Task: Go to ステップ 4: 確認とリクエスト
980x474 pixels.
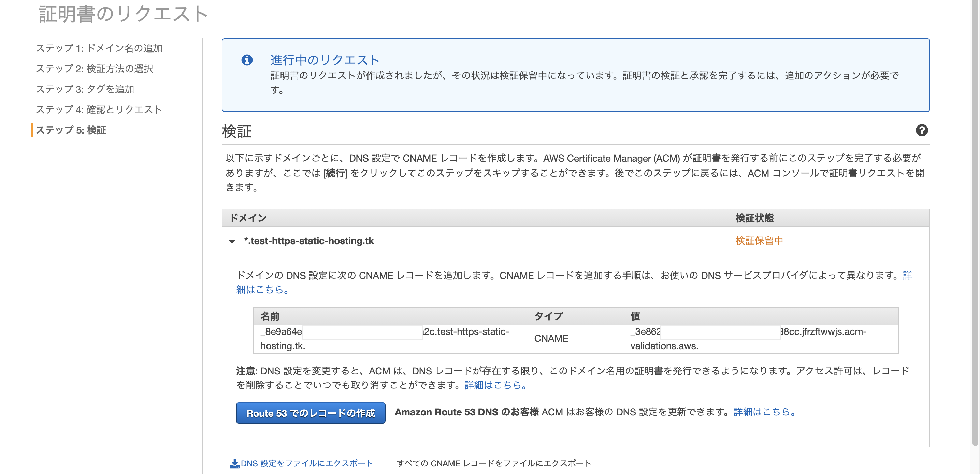Action: click(x=99, y=110)
